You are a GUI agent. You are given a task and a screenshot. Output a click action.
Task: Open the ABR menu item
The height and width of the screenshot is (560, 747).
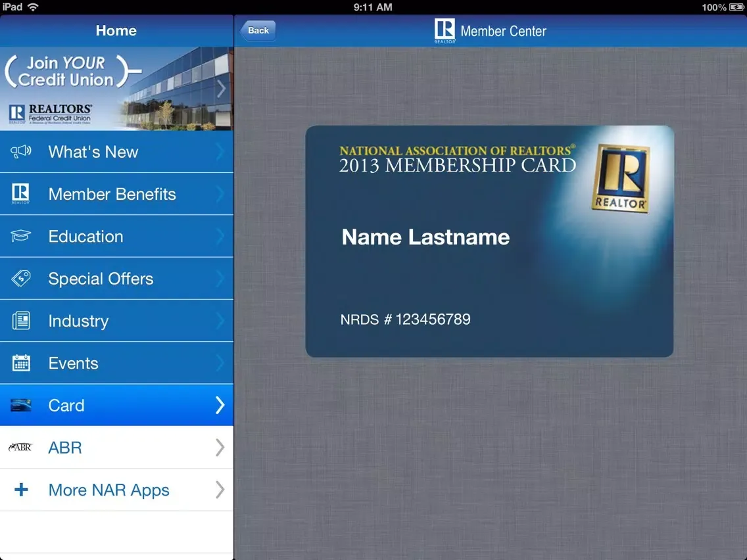coord(117,448)
